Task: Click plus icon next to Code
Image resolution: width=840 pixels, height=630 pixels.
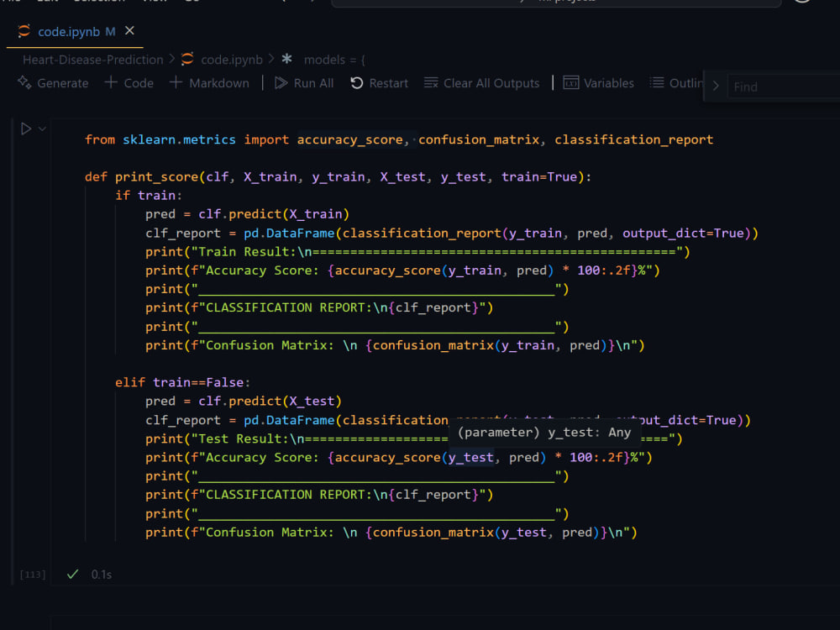Action: point(111,82)
